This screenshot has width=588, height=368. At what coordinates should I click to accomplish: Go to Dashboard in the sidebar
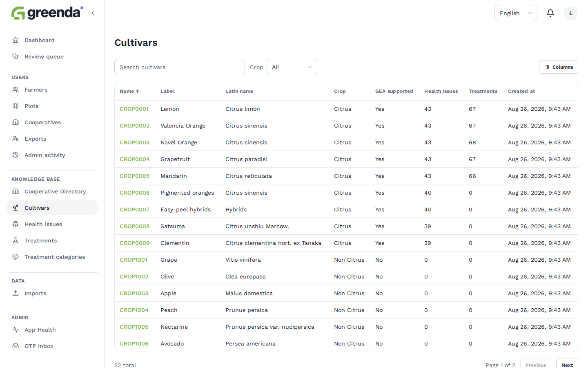(52, 40)
